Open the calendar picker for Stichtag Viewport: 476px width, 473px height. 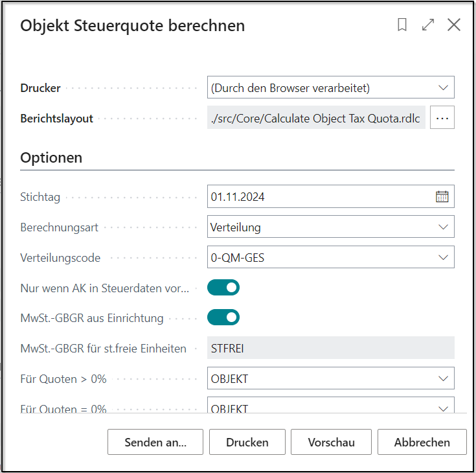click(x=442, y=197)
